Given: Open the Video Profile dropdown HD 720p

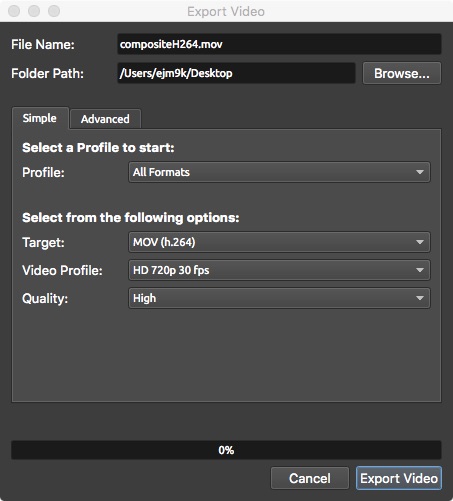Looking at the screenshot, I should click(279, 270).
